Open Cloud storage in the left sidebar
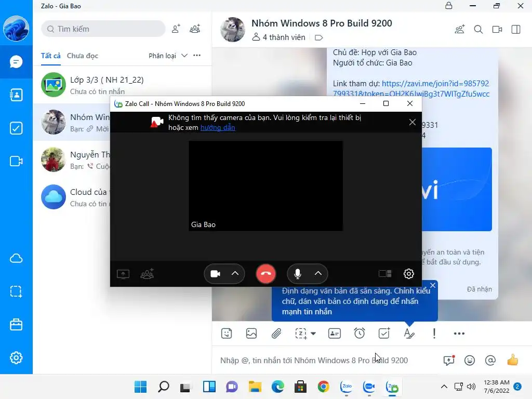Image resolution: width=532 pixels, height=399 pixels. [16, 259]
